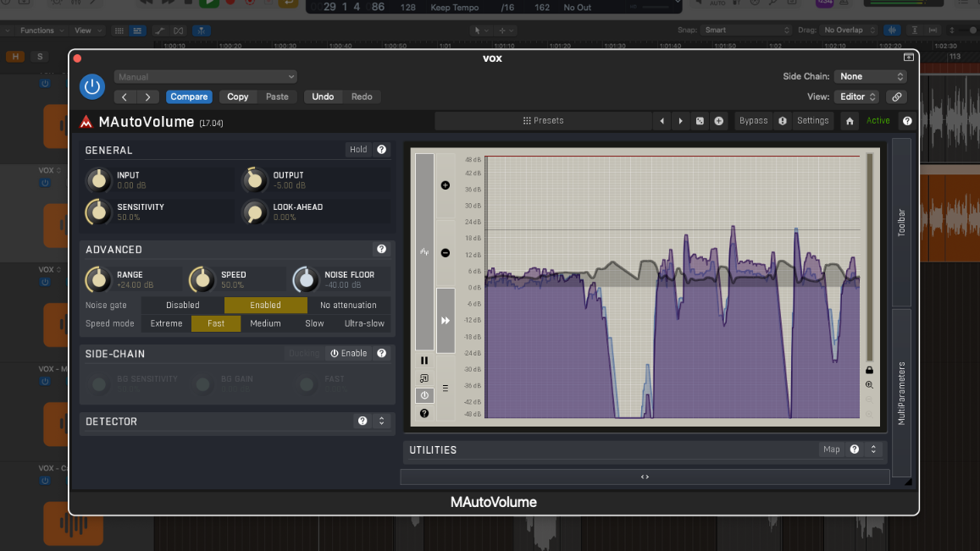Enable the Side-Chain section
Screen dimensions: 980x551
(x=349, y=354)
